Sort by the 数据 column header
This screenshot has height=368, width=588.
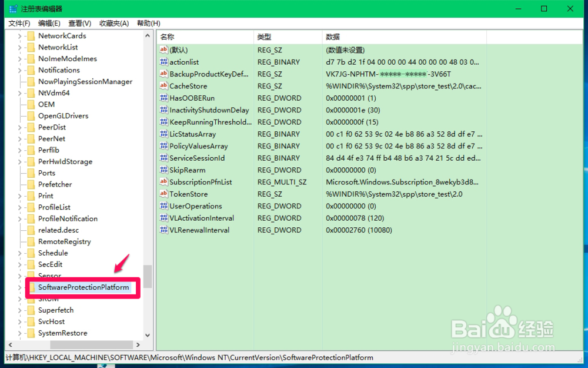[405, 37]
